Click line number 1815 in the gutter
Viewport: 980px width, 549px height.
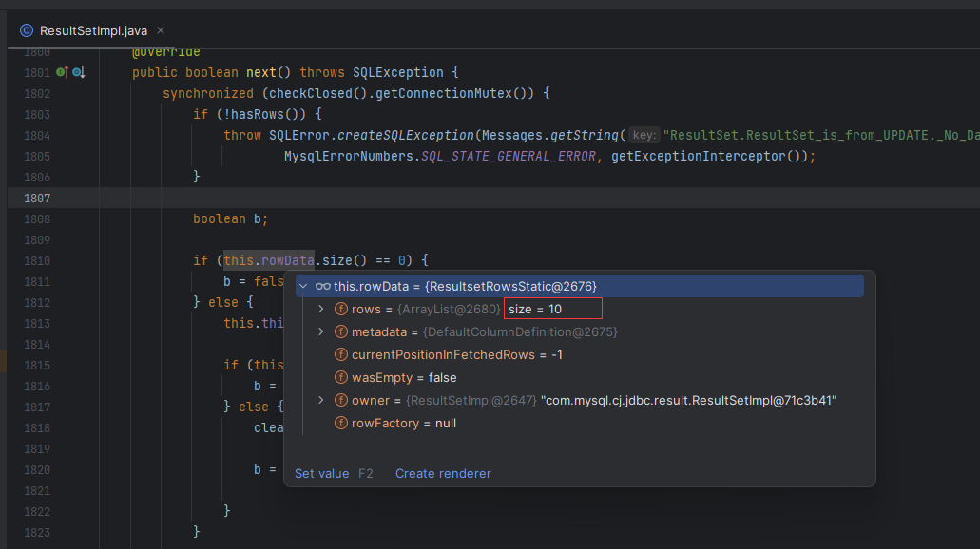37,366
